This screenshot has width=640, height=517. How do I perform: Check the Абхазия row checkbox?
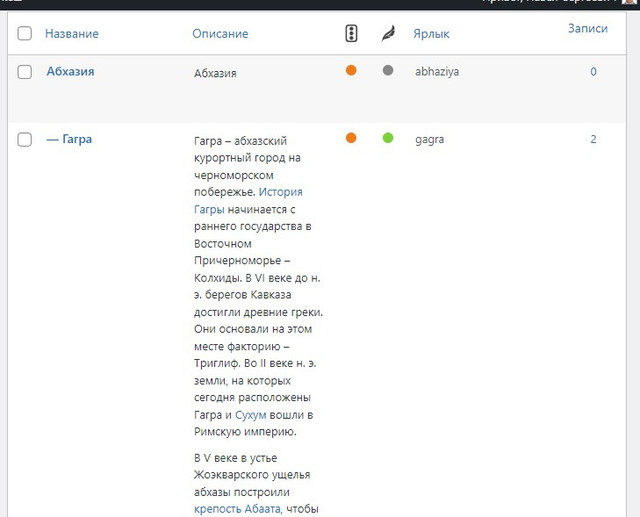[x=24, y=72]
